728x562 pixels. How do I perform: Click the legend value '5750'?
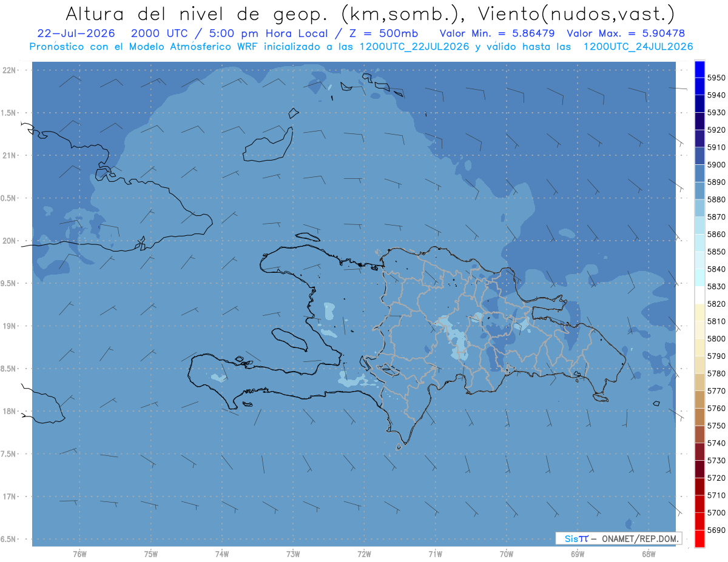pos(716,426)
